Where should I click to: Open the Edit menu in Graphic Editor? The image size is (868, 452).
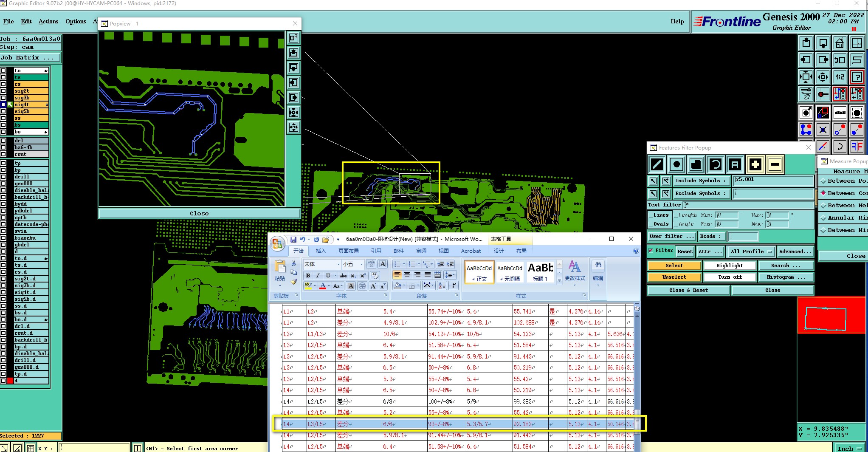[x=26, y=21]
